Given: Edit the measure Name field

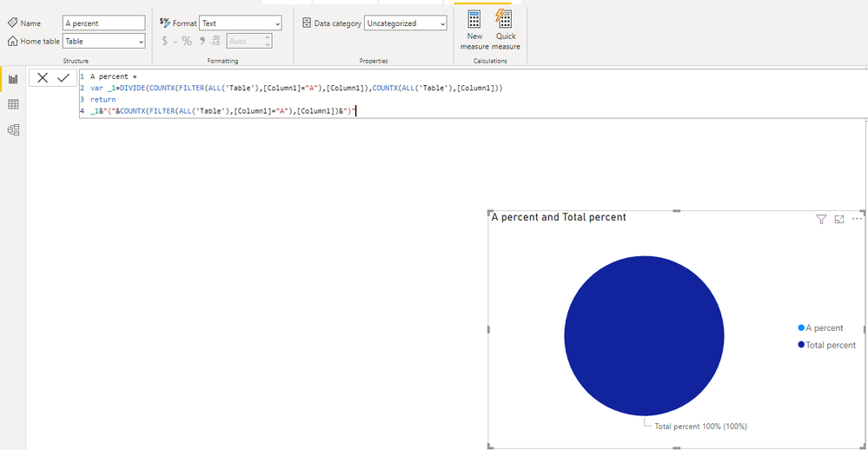Looking at the screenshot, I should (103, 23).
